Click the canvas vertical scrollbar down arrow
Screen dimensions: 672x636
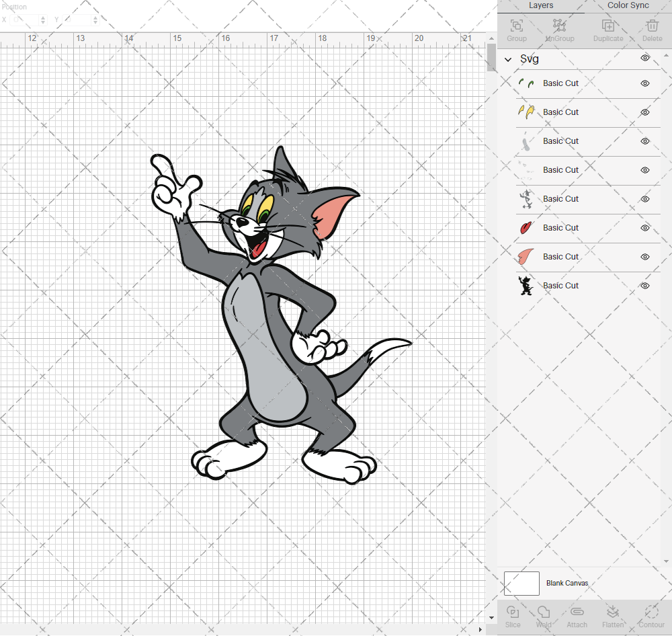(492, 618)
